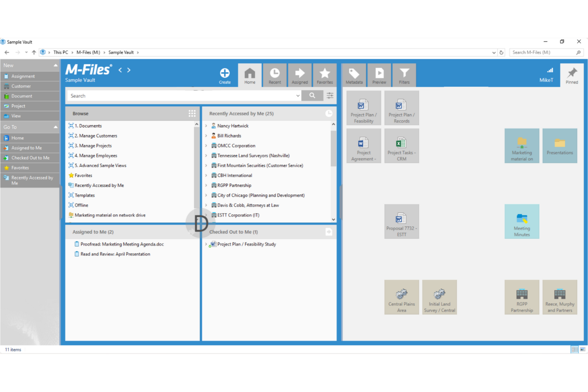Click the search magnifier button
The width and height of the screenshot is (588, 392).
point(312,96)
